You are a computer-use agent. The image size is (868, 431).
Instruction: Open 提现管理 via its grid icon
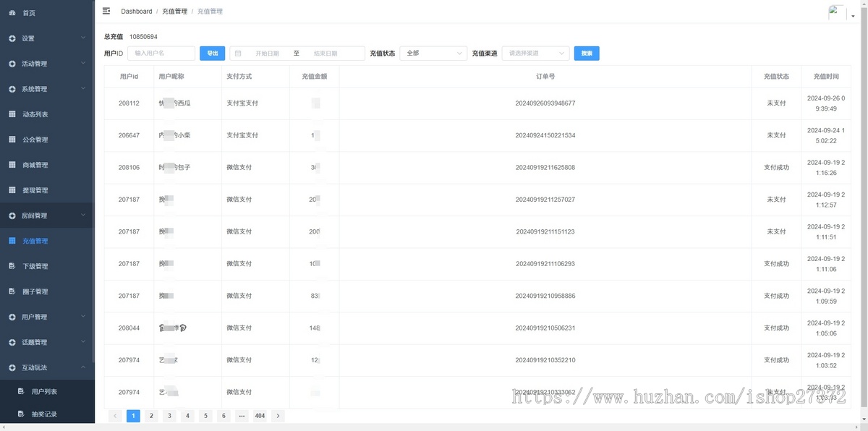tap(12, 190)
